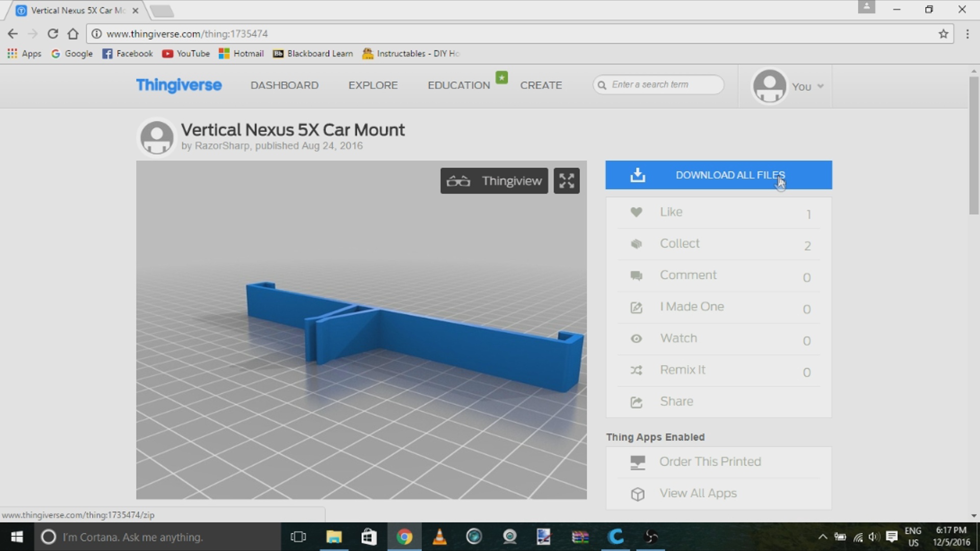Click the fullscreen expand icon on model viewer
Screen dimensions: 980x551
click(x=567, y=181)
